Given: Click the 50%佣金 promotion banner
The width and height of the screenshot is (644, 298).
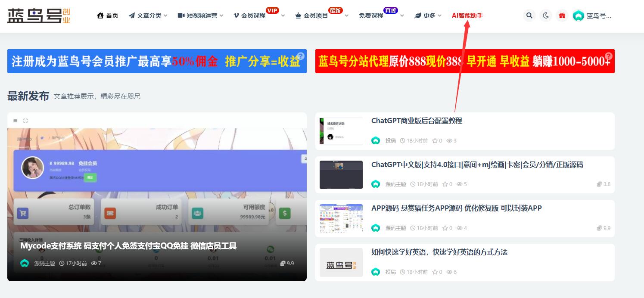Looking at the screenshot, I should 157,61.
